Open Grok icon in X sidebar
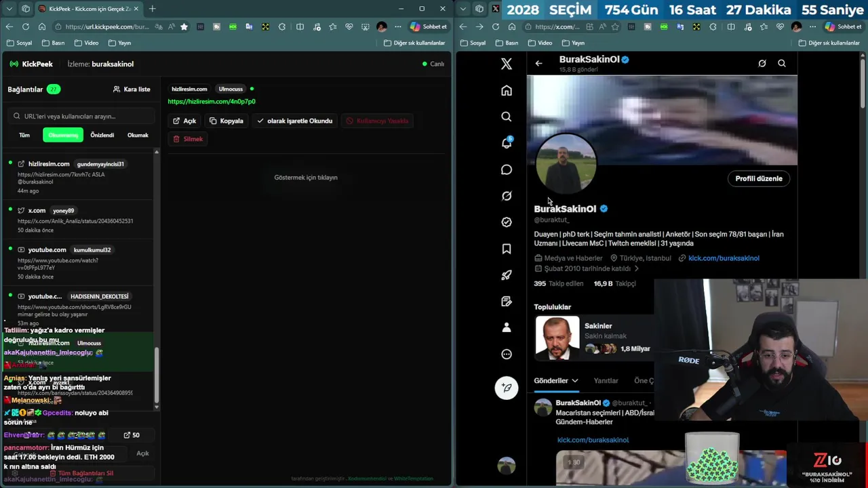Viewport: 868px width, 488px height. [x=506, y=196]
